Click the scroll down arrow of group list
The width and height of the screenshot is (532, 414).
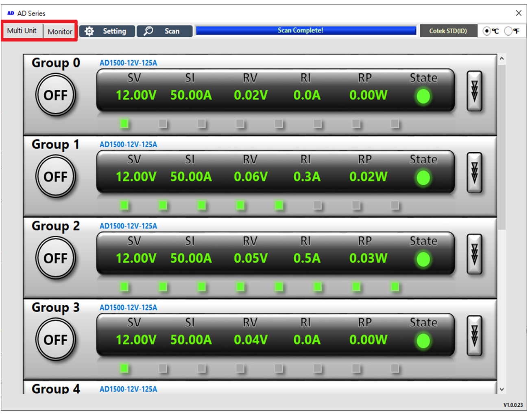[501, 390]
